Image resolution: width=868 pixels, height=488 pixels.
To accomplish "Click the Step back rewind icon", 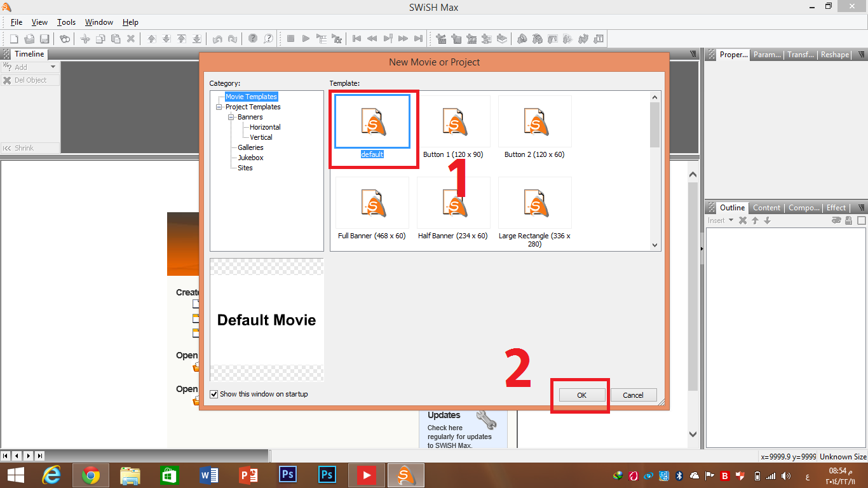I will (372, 39).
